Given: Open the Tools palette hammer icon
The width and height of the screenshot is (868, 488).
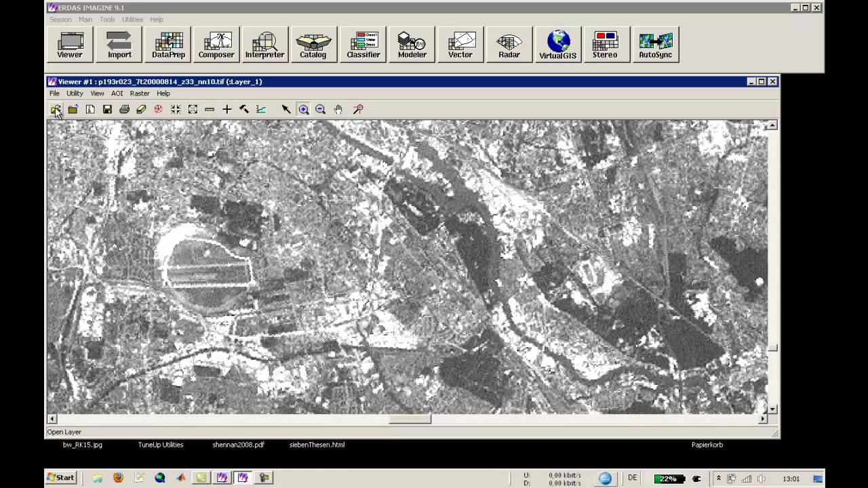Looking at the screenshot, I should [244, 109].
